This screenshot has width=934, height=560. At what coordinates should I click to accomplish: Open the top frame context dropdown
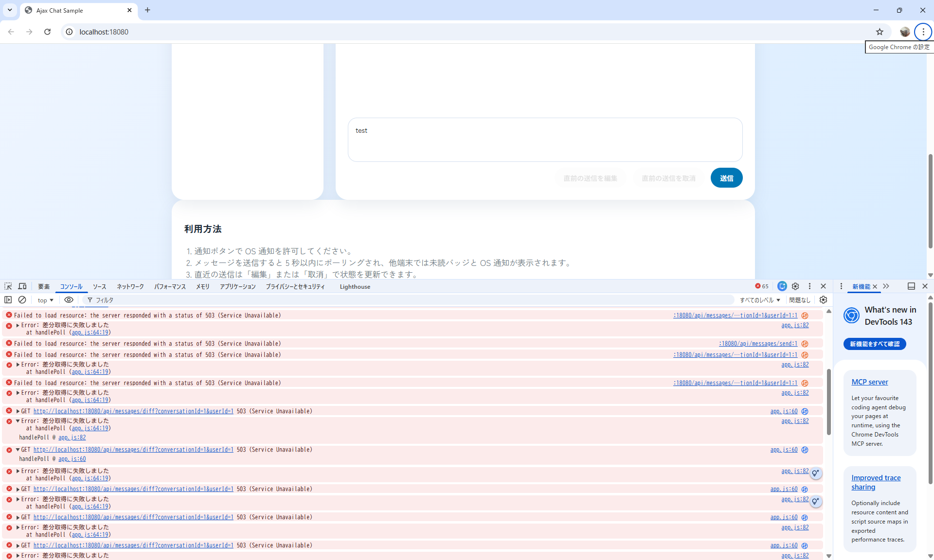pos(45,300)
